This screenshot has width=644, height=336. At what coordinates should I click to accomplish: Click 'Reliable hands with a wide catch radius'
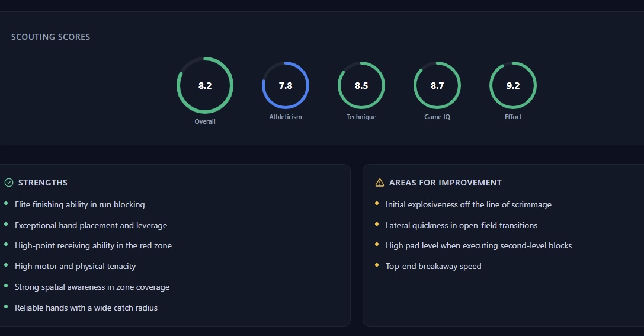[86, 308]
